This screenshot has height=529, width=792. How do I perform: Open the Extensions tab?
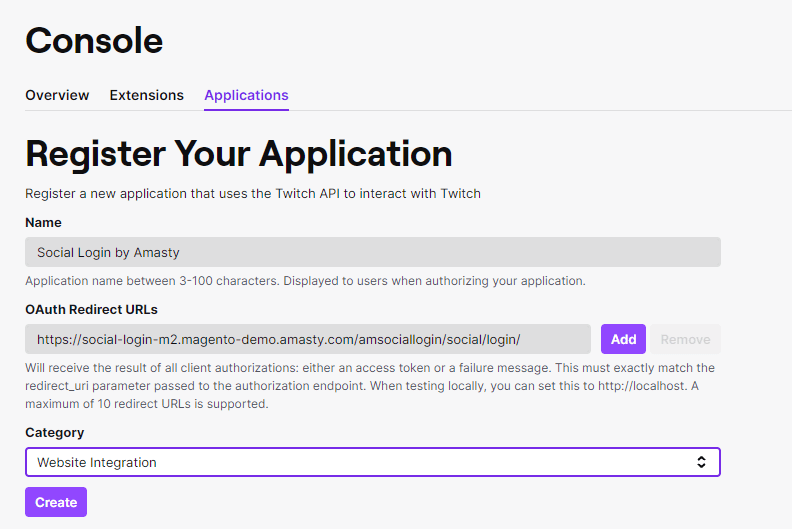[146, 95]
